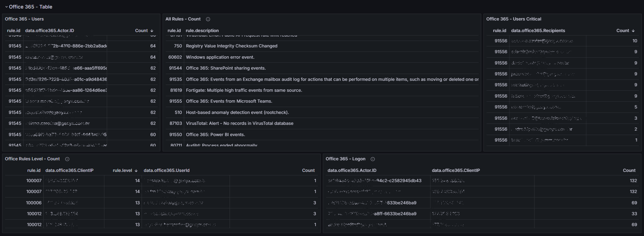The height and width of the screenshot is (236, 644).
Task: Click sort arrow next to rule.level header
Action: pyautogui.click(x=136, y=171)
